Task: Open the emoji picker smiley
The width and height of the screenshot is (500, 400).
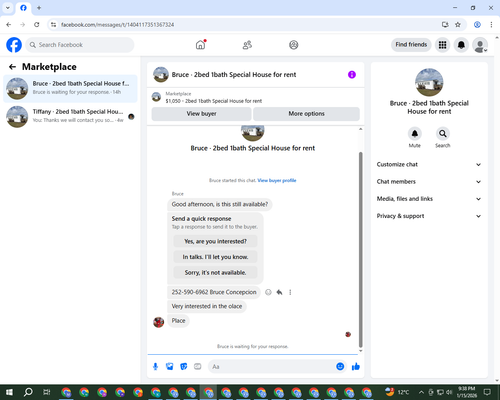Action: (340, 367)
